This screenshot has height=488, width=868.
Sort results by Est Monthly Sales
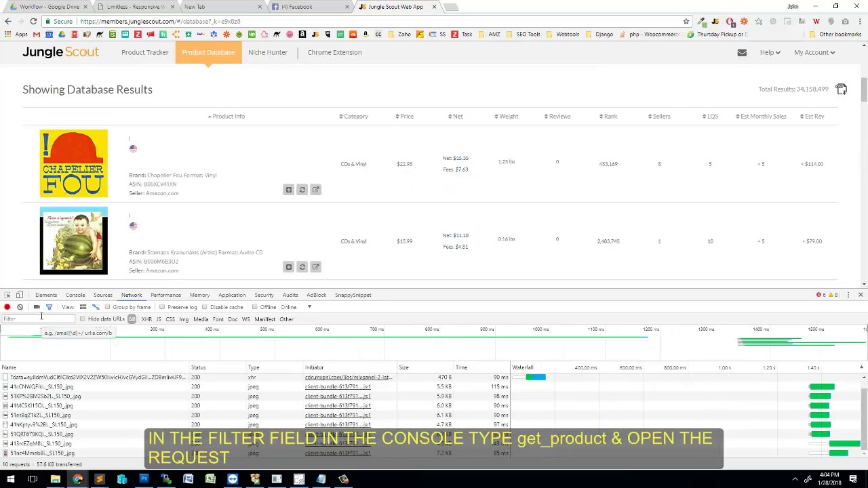pyautogui.click(x=762, y=117)
